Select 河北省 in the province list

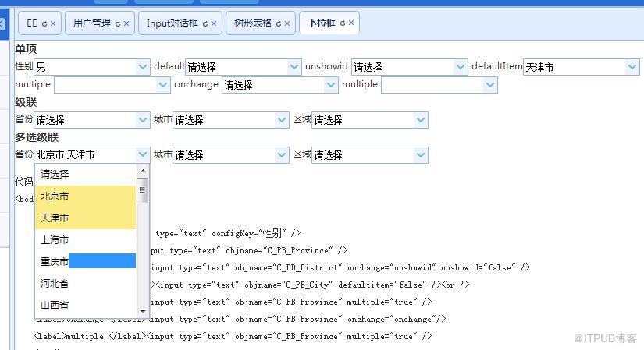[85, 283]
